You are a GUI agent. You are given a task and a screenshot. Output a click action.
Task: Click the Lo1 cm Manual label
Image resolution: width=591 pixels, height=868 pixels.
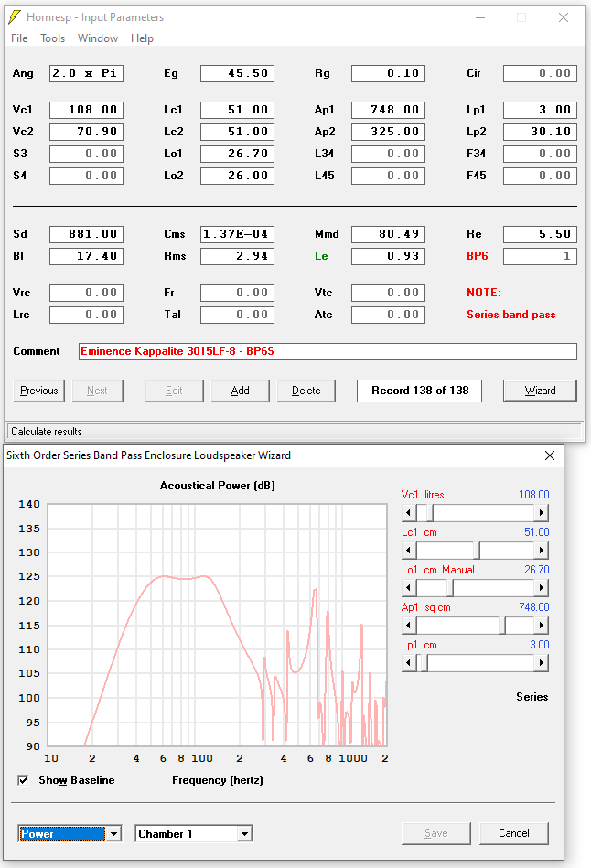438,570
